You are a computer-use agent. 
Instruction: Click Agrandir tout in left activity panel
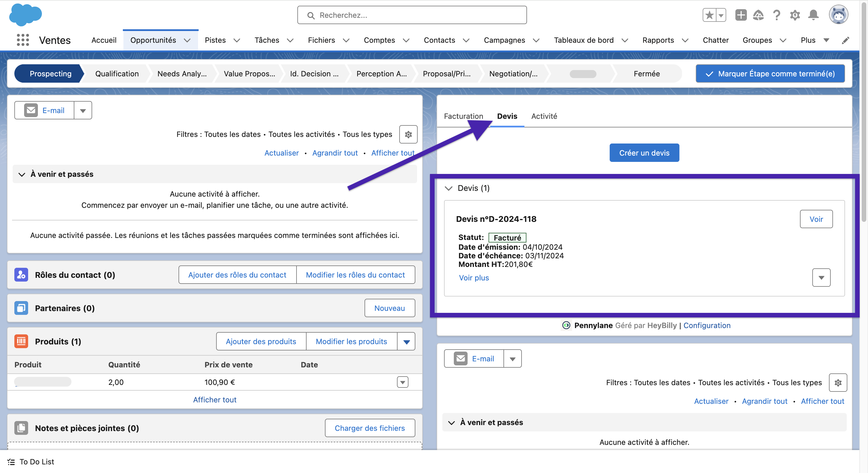point(335,153)
